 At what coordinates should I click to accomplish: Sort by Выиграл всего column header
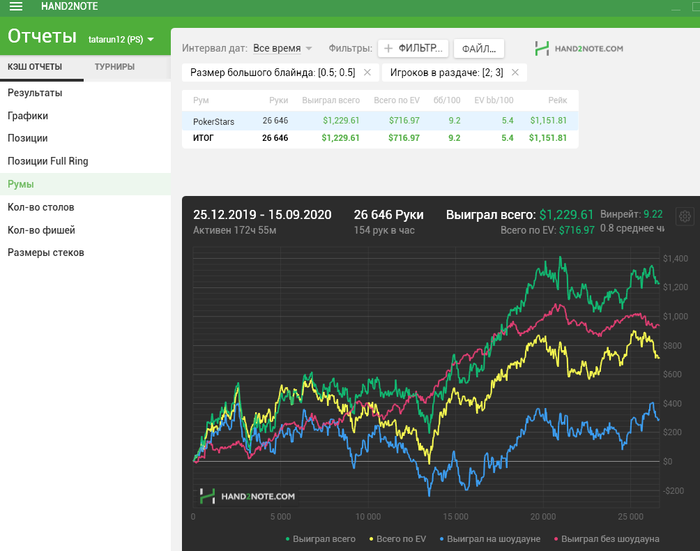pos(331,100)
